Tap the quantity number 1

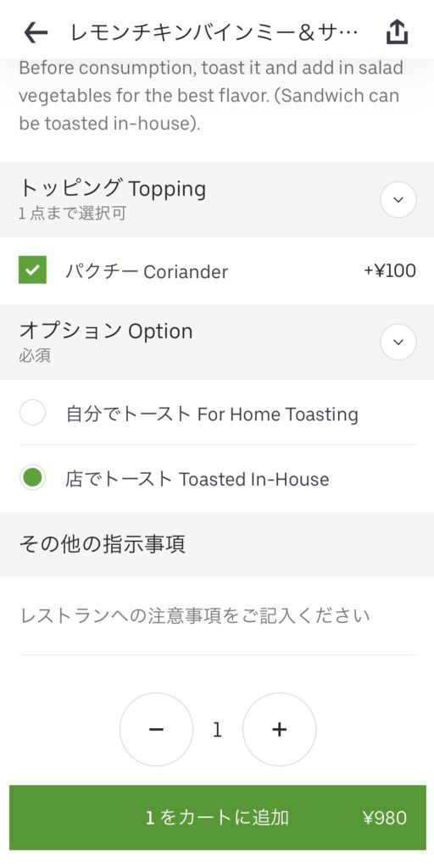click(x=218, y=730)
